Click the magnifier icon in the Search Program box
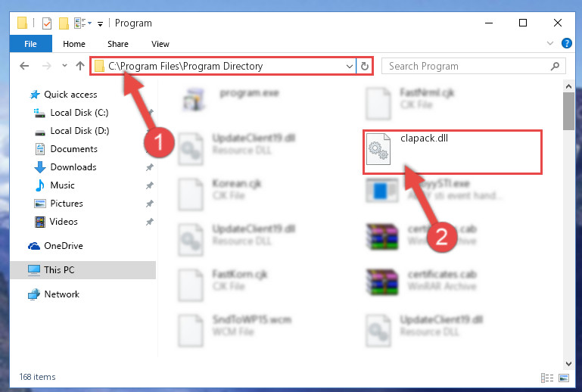The width and height of the screenshot is (582, 392). pos(555,66)
